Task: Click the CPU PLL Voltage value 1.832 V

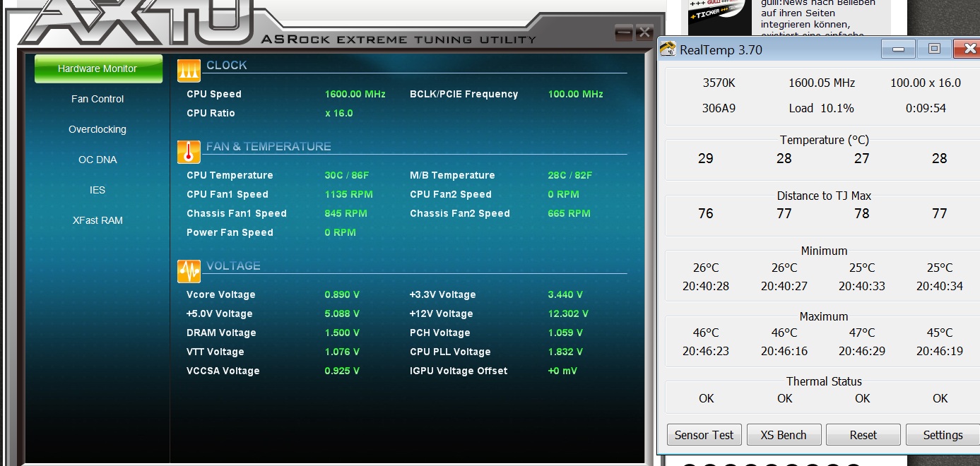Action: (565, 352)
